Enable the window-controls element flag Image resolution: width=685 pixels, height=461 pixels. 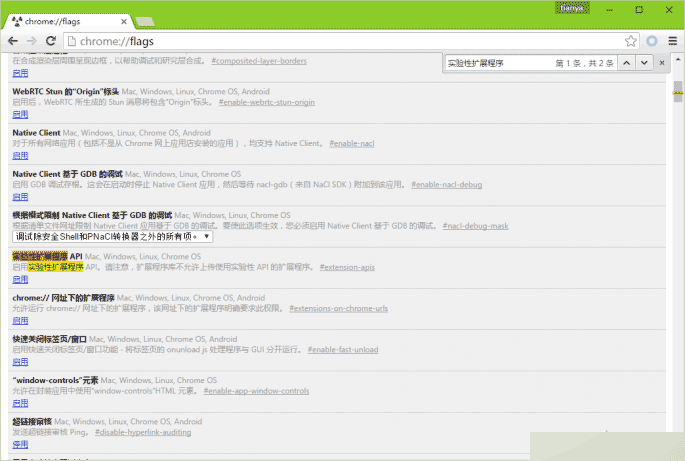20,403
